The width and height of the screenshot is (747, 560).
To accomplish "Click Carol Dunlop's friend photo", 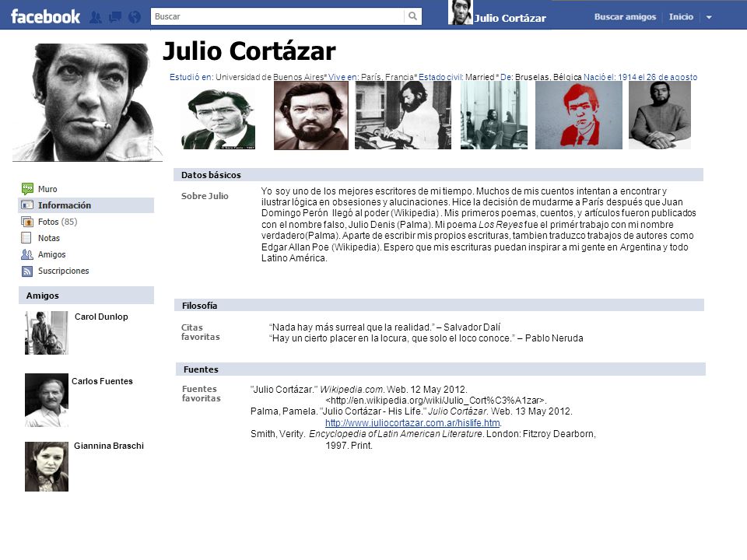I will point(47,333).
